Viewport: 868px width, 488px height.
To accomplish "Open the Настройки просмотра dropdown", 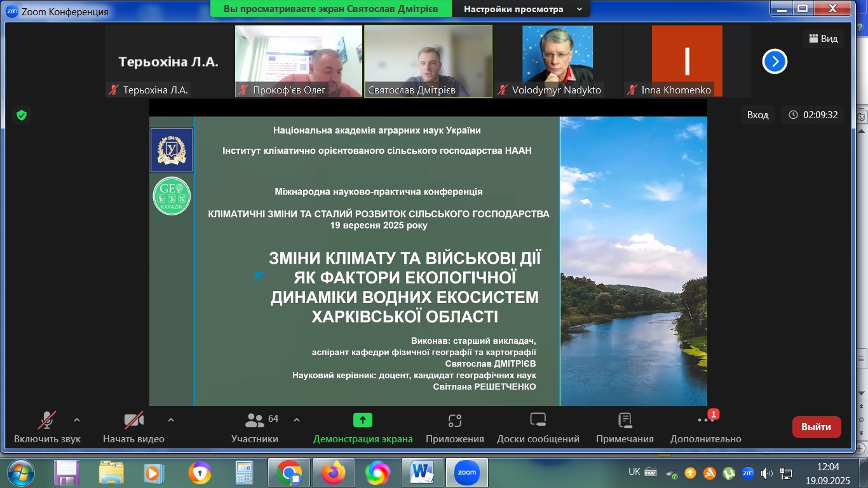I will (522, 9).
